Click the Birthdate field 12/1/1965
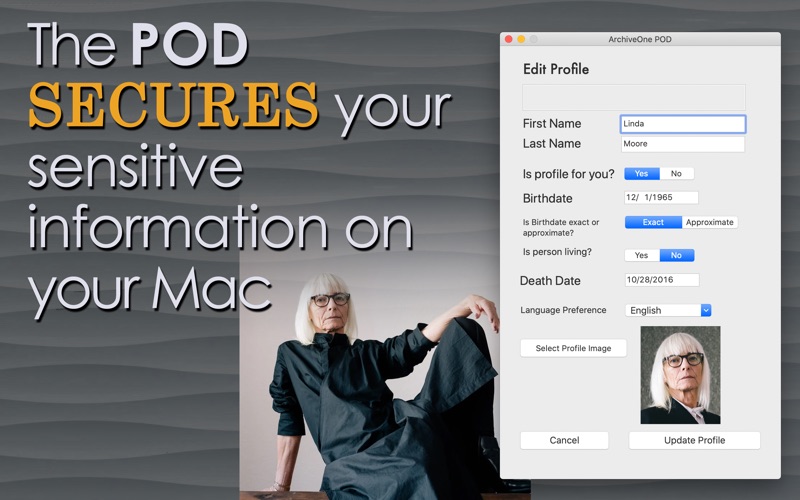 click(661, 197)
